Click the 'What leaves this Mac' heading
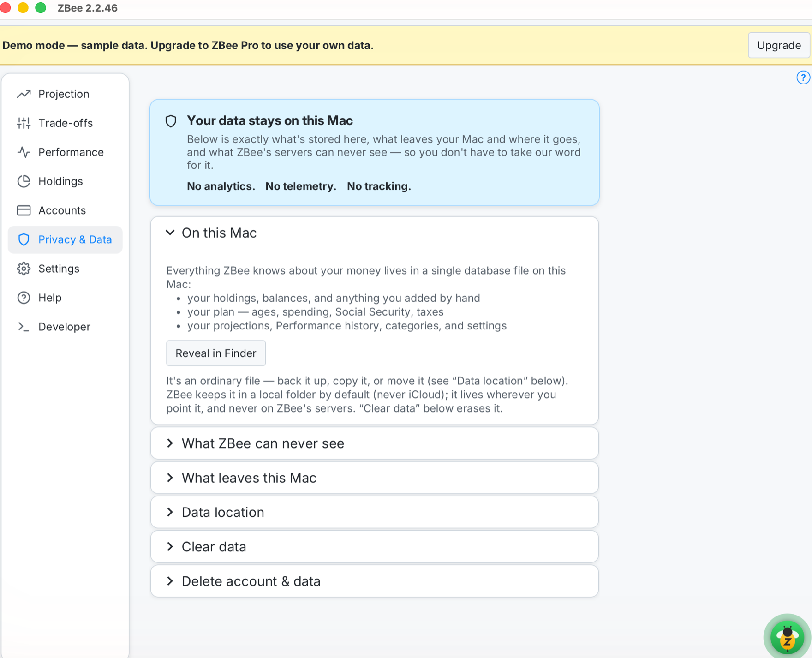The width and height of the screenshot is (812, 658). [249, 478]
